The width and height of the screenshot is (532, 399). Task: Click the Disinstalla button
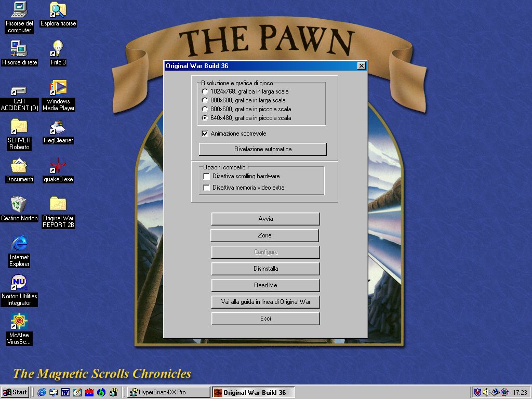(265, 269)
